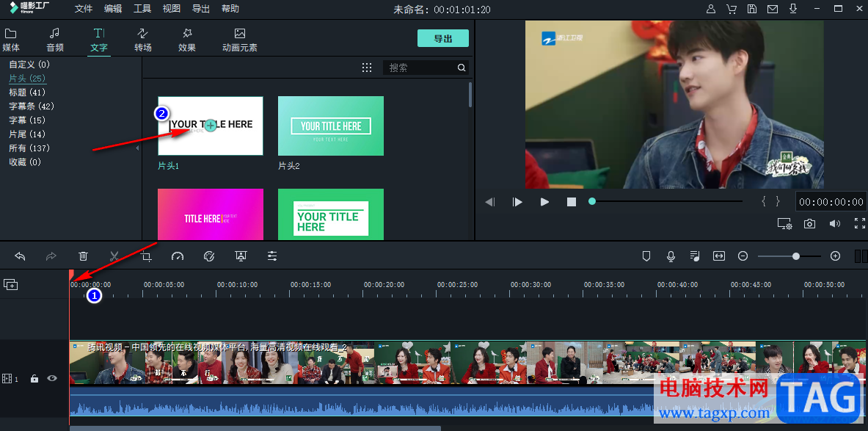Select the 片尾 (14) category
The image size is (868, 431).
28,134
